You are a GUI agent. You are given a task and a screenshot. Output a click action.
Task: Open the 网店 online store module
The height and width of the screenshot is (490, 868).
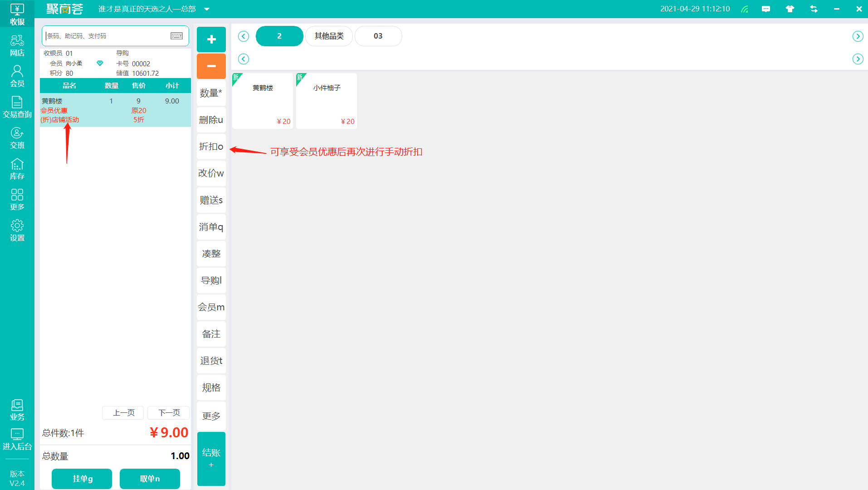(17, 46)
